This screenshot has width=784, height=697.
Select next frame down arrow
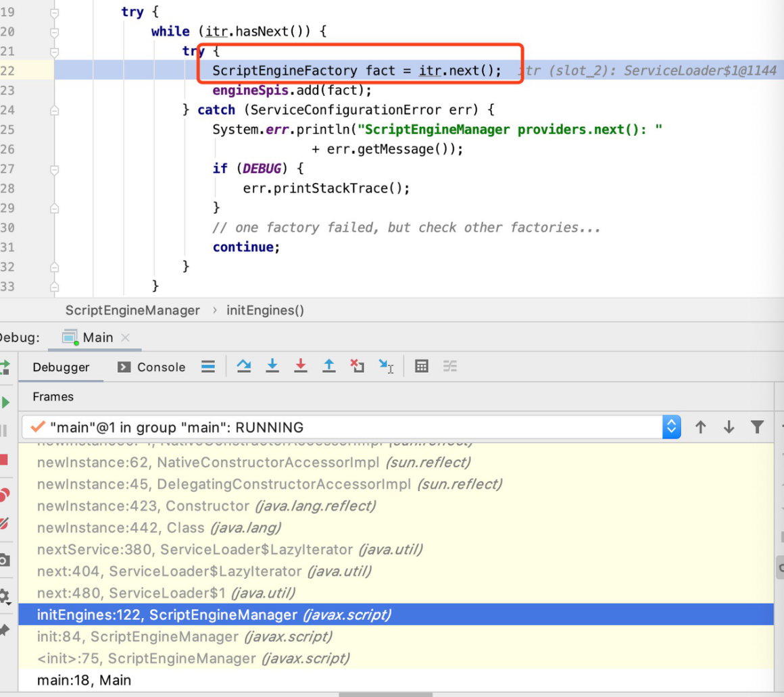pos(729,428)
